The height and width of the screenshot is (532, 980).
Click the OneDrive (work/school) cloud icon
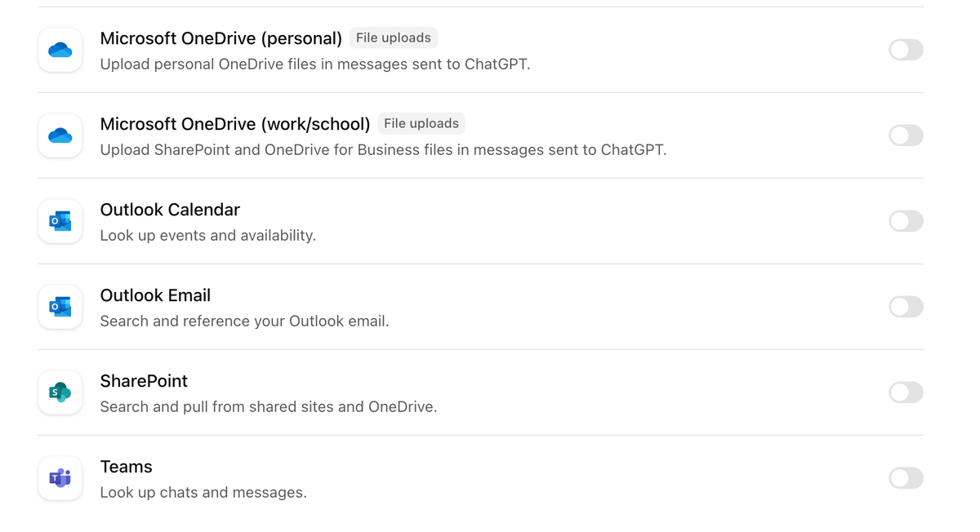(60, 135)
